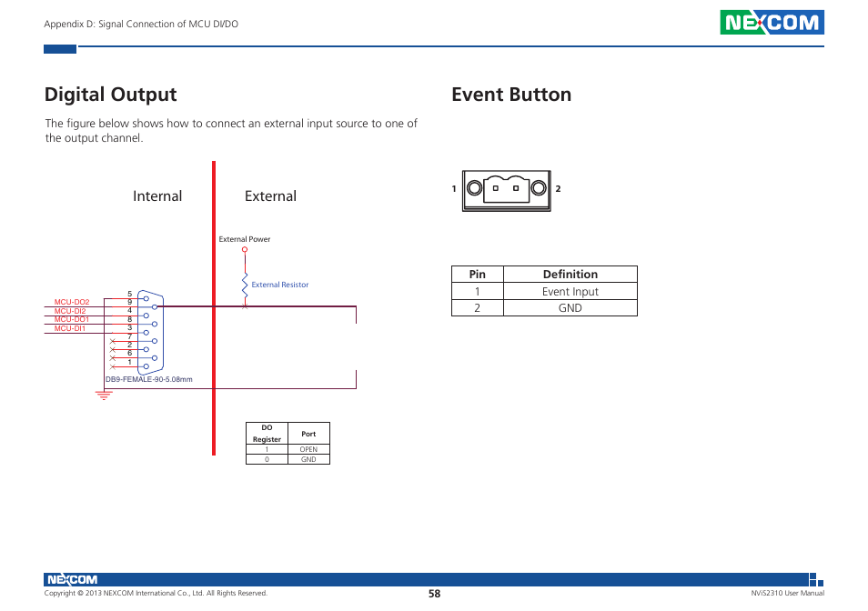Click the 'NViS2310 User Manual' footer text
The image size is (868, 611).
point(787,594)
